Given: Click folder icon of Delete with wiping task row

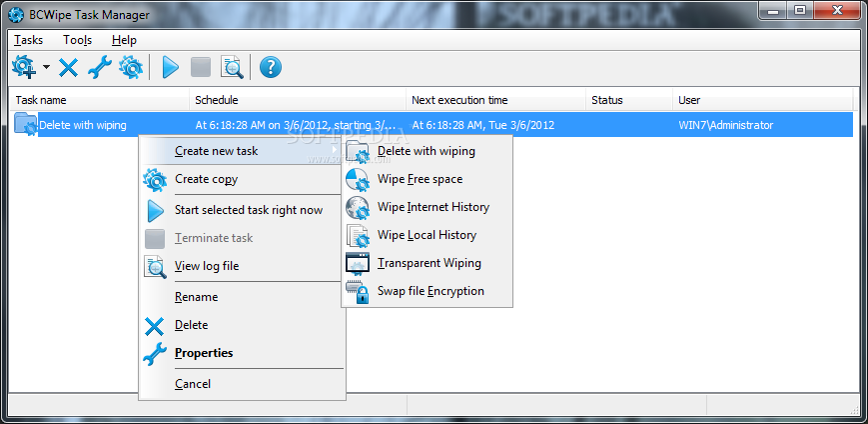Looking at the screenshot, I should [25, 125].
